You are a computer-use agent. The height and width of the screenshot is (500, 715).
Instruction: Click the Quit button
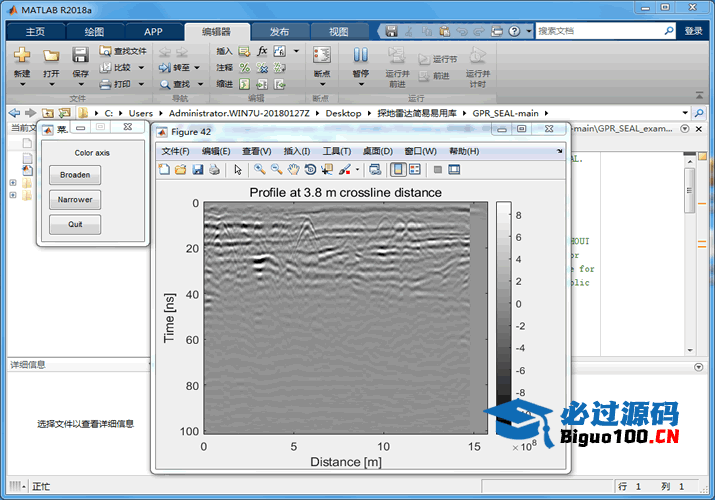tap(75, 224)
